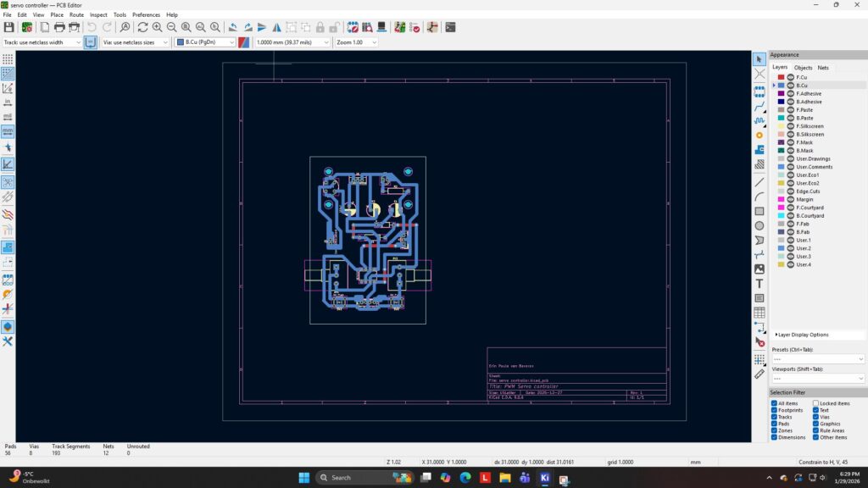Select the Draw Rectangle tool
Viewport: 868px width, 488px height.
759,211
